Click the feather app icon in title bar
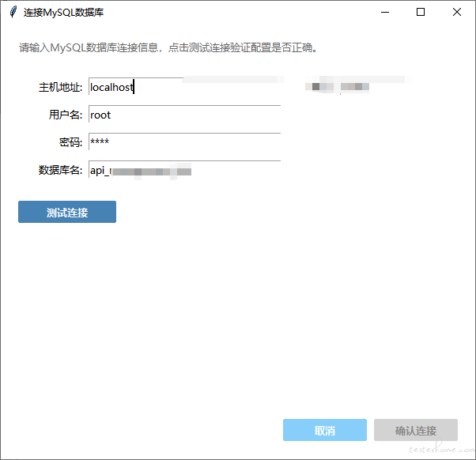This screenshot has height=460, width=476. (x=13, y=12)
